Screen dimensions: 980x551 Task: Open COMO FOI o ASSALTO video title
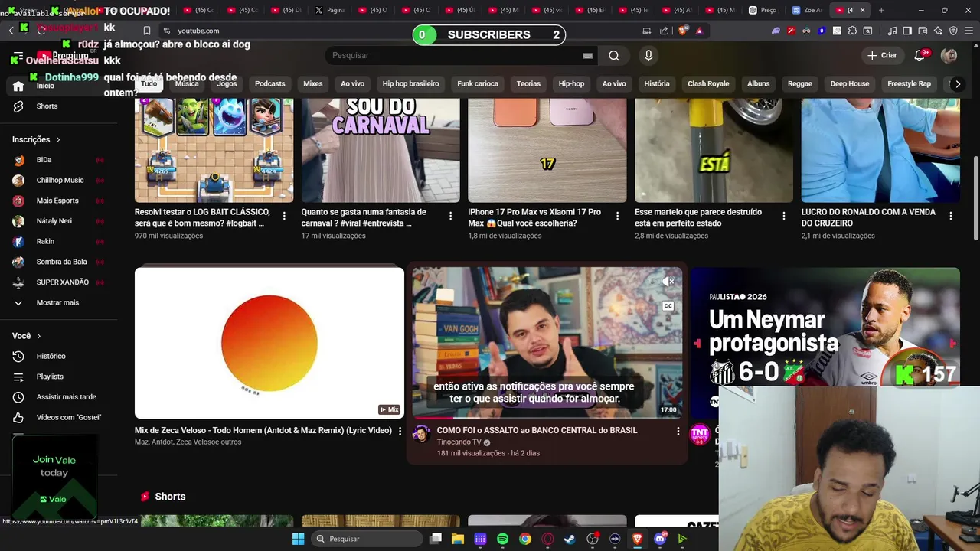(537, 430)
